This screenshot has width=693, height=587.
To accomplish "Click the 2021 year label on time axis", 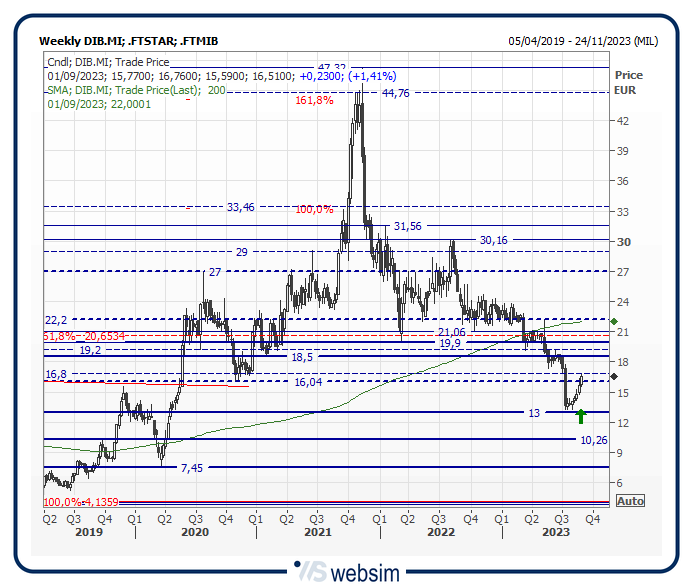I will [x=318, y=534].
